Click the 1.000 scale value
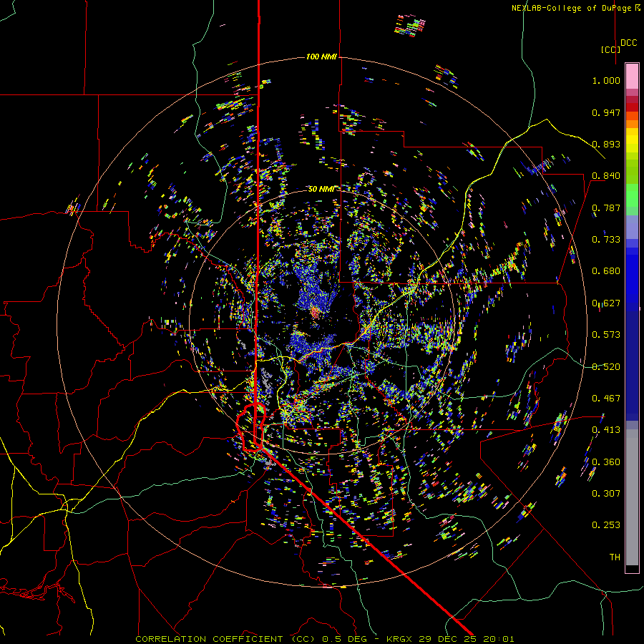 coord(606,80)
